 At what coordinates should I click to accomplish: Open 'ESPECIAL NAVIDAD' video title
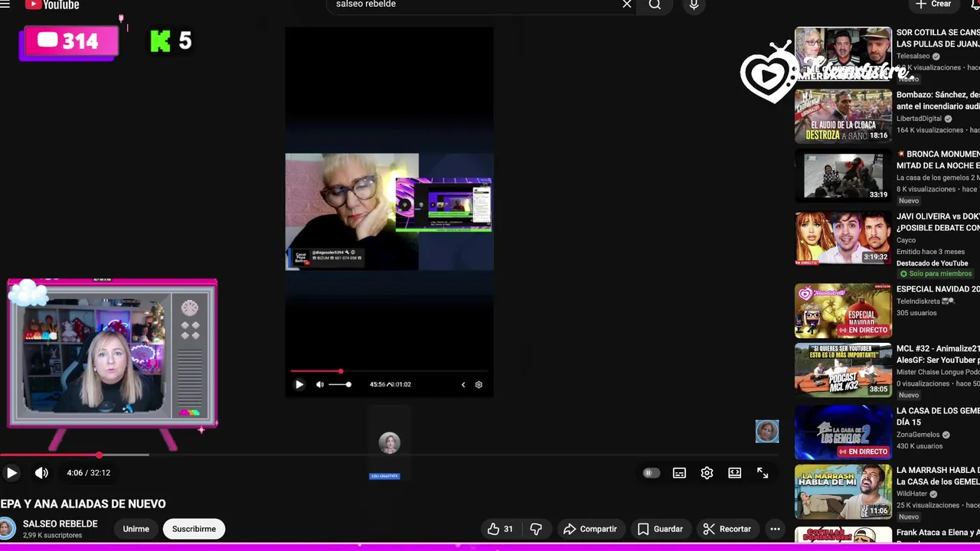click(x=938, y=289)
